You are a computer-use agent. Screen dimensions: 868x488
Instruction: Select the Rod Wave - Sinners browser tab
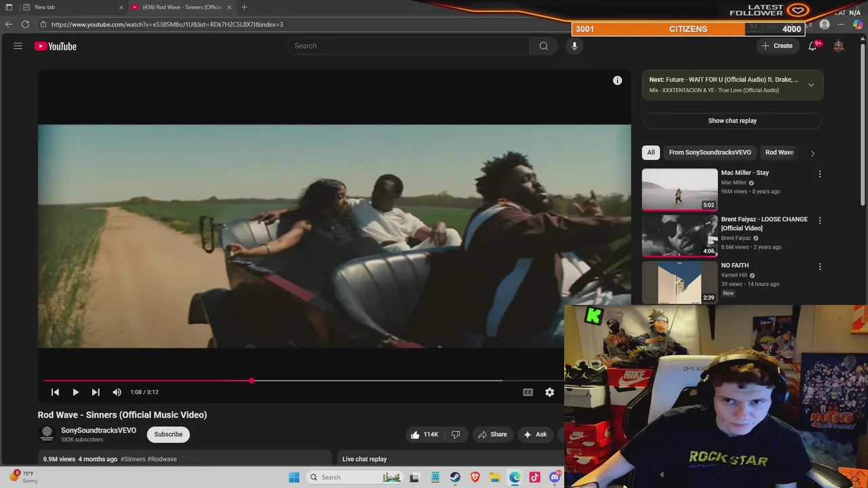point(182,7)
